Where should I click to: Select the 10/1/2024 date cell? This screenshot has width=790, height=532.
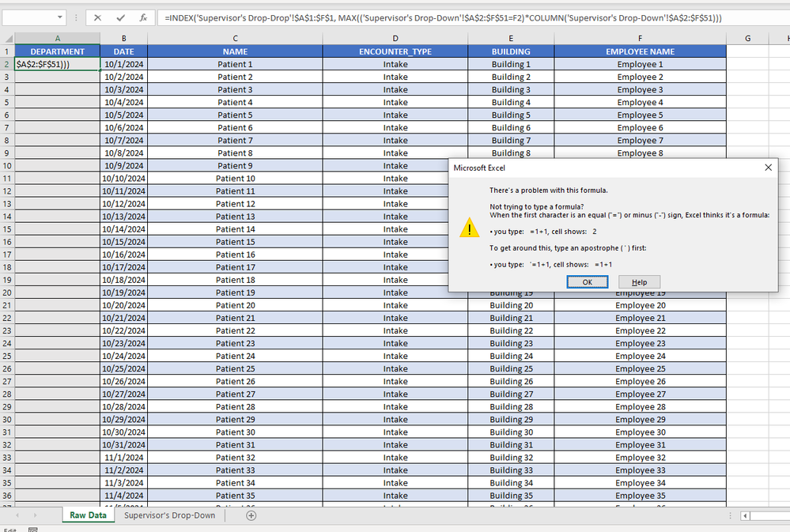pyautogui.click(x=124, y=64)
